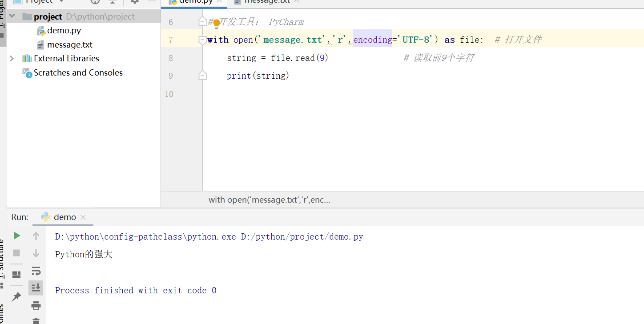The width and height of the screenshot is (644, 324).
Task: Collapse the project folder tree node
Action: pos(12,16)
